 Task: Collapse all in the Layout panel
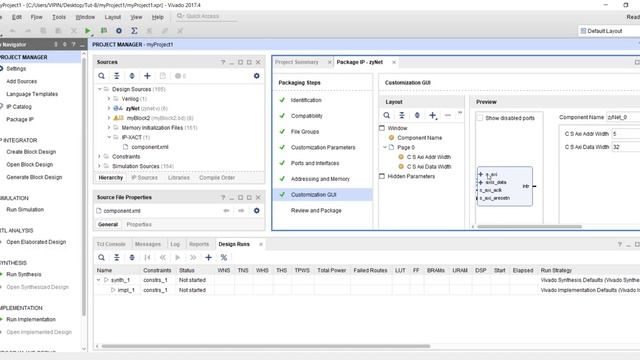[402, 116]
